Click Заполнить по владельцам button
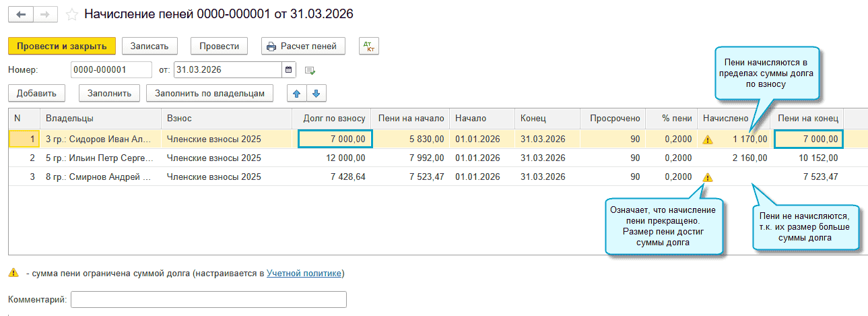The width and height of the screenshot is (868, 316). coord(210,94)
